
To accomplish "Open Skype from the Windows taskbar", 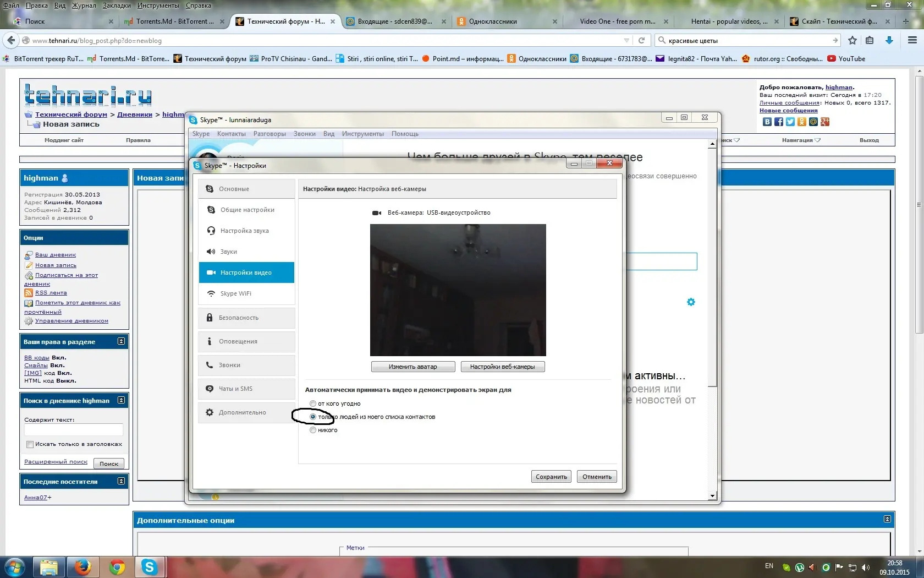I will pos(149,566).
